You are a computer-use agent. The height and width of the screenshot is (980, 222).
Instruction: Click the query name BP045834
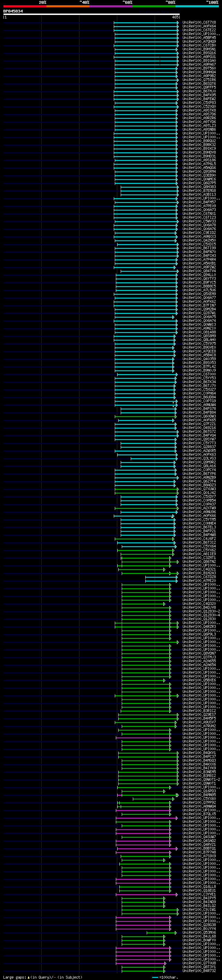coord(13,11)
